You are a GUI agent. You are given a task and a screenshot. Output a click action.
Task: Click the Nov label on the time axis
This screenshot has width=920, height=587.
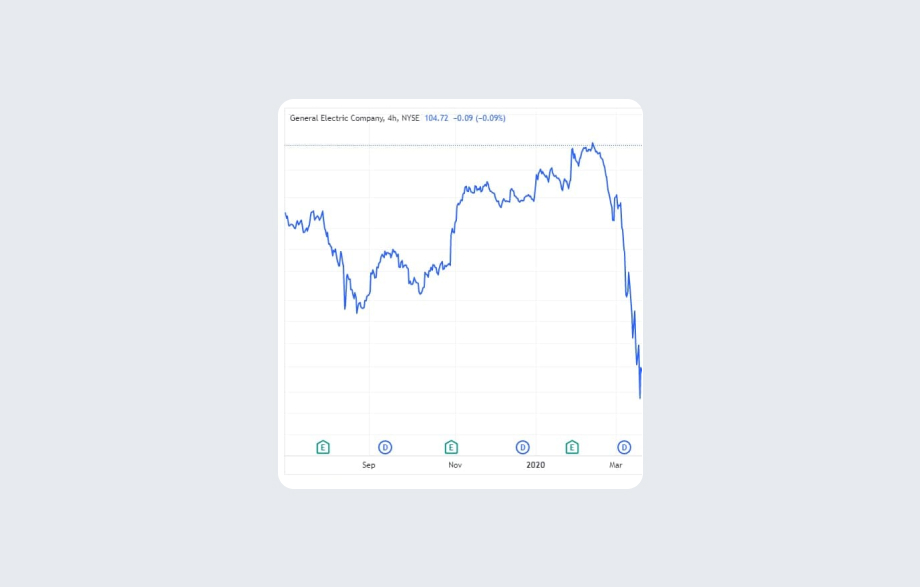pyautogui.click(x=455, y=465)
